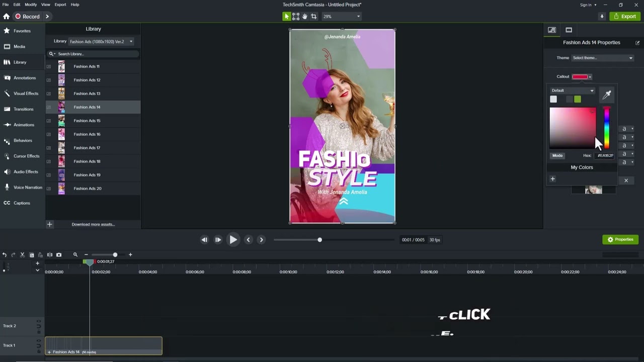Viewport: 644px width, 362px height.
Task: Open the Cursor Effects tab
Action: pos(23,156)
